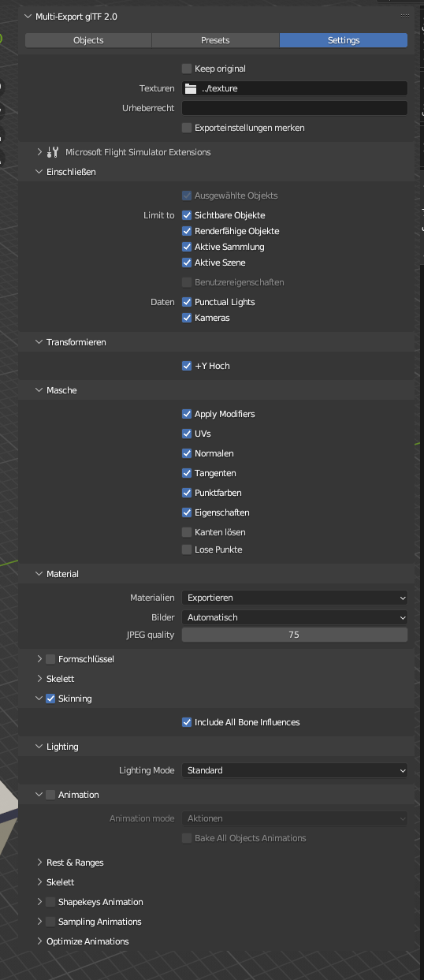
Task: Open the Materialien dropdown
Action: tap(295, 598)
